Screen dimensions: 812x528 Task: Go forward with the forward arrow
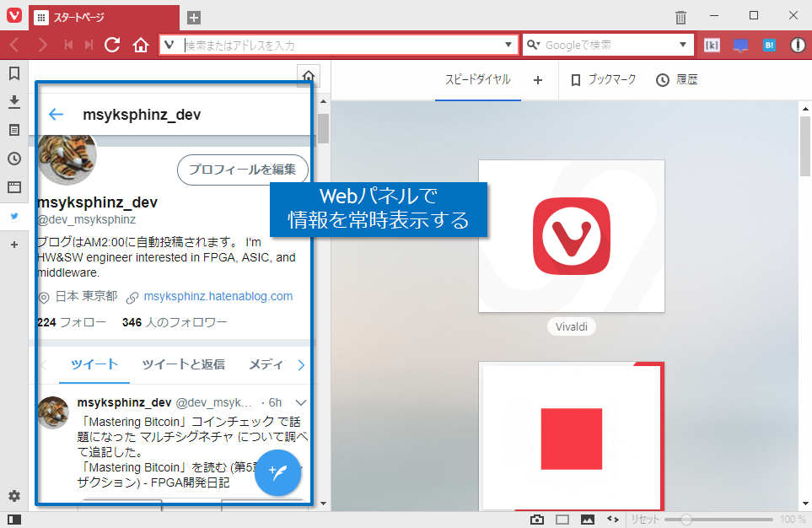coord(42,45)
